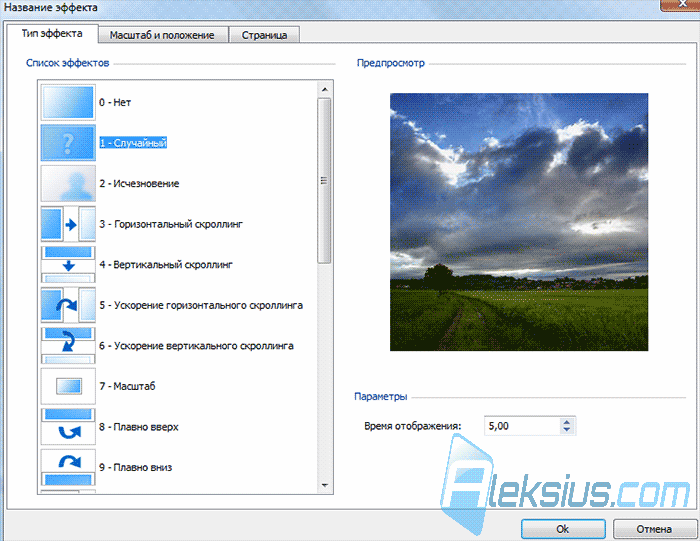Image resolution: width=700 pixels, height=541 pixels.
Task: Click the effects list scroll-up arrow
Action: (x=325, y=90)
